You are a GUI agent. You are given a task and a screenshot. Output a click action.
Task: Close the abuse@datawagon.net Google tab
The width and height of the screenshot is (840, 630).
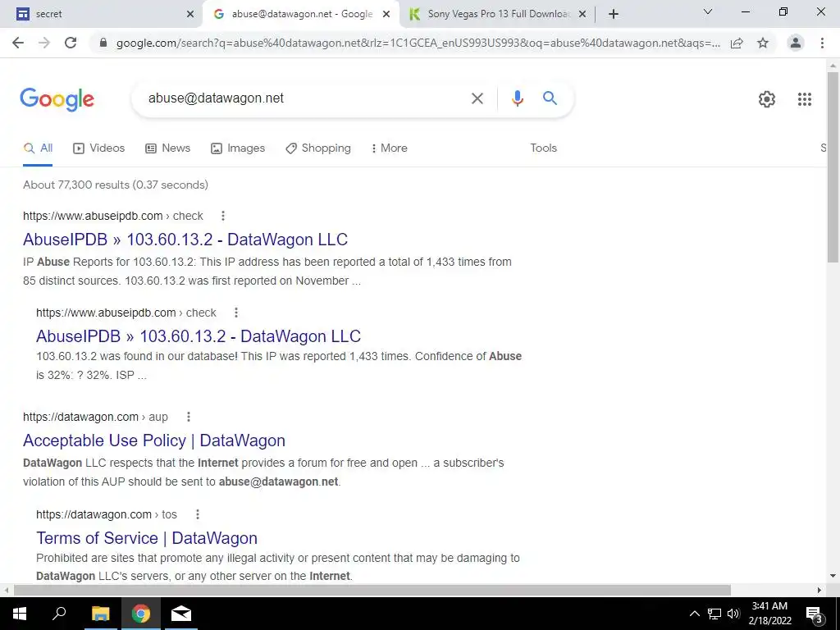(386, 15)
